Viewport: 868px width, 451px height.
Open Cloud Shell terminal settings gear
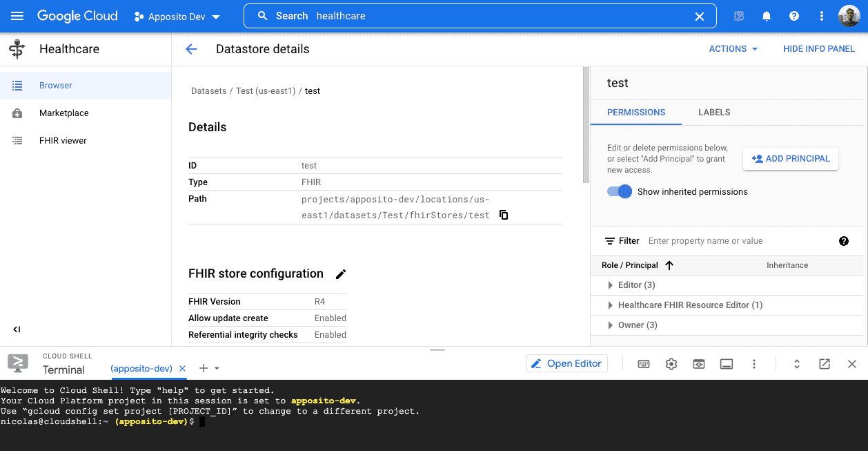[x=671, y=364]
